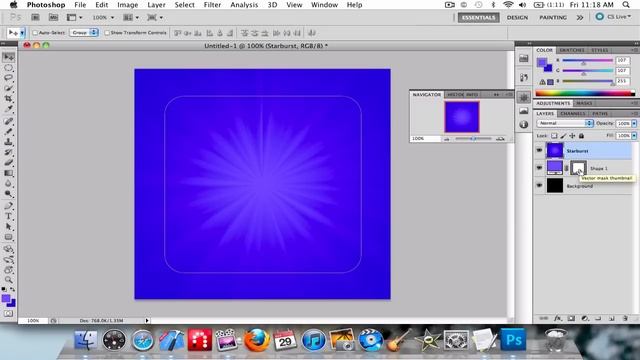Open the Arrange Documents dropdown
Screen dimensions: 640x360
[131, 18]
